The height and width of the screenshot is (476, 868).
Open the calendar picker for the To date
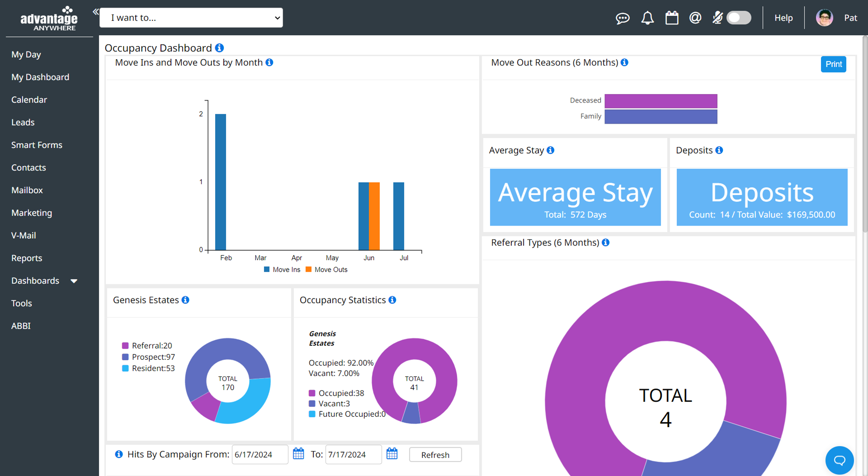coord(392,453)
